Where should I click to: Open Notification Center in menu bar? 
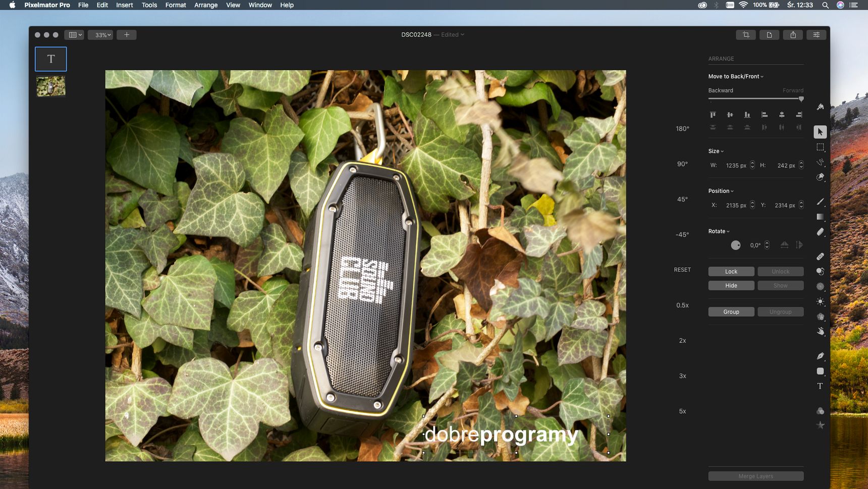[854, 5]
